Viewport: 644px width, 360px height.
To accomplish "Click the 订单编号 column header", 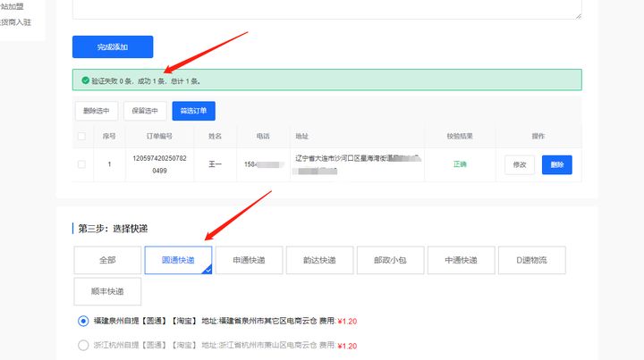I will pos(159,136).
